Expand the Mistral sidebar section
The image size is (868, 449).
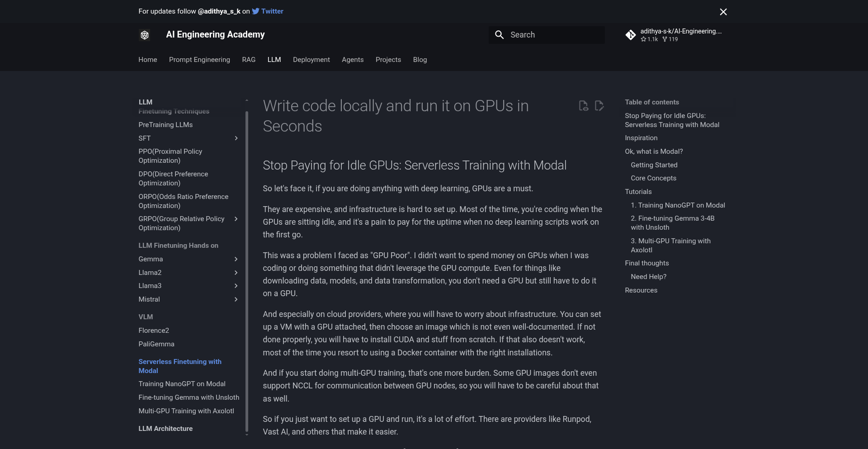point(236,299)
